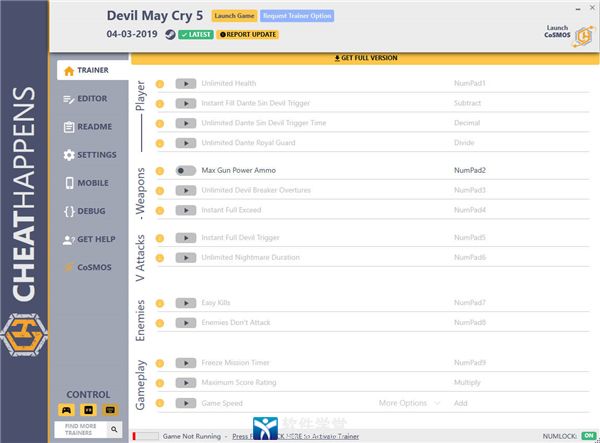
Task: Activate Instant Full Devil Trigger button
Action: (x=186, y=238)
